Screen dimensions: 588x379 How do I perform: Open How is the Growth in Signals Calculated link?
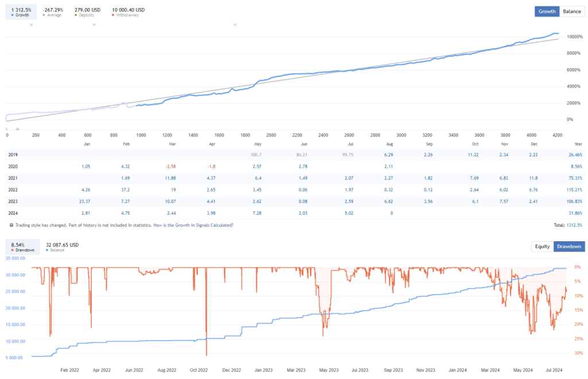pos(193,225)
